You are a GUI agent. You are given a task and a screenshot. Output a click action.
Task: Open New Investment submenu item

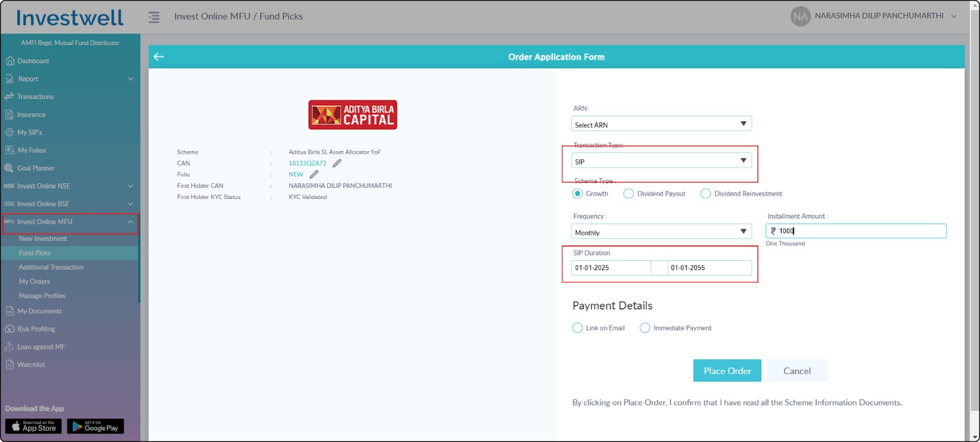[x=43, y=239]
